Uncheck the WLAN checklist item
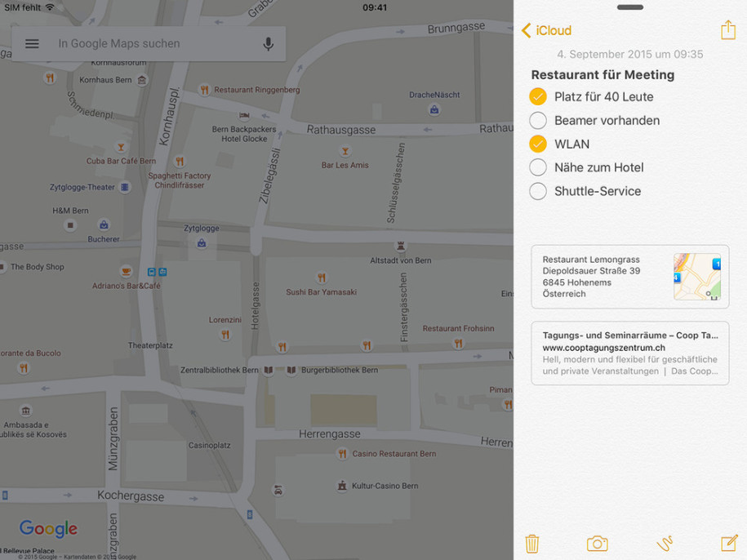This screenshot has height=560, width=747. click(x=538, y=144)
